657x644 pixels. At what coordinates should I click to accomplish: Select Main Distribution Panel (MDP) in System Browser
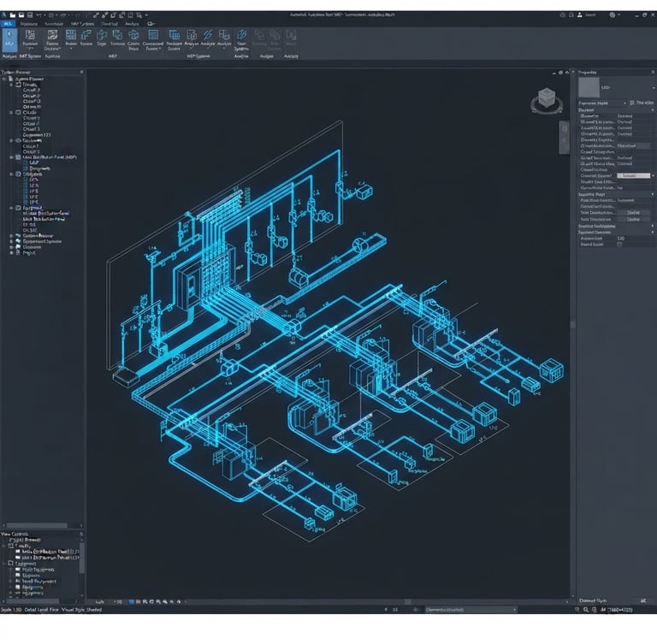(x=50, y=157)
